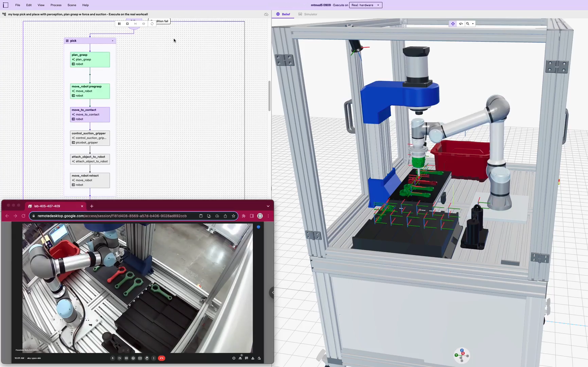Image resolution: width=588 pixels, height=367 pixels.
Task: Select the move_robot pregrasp node
Action: pos(90,91)
